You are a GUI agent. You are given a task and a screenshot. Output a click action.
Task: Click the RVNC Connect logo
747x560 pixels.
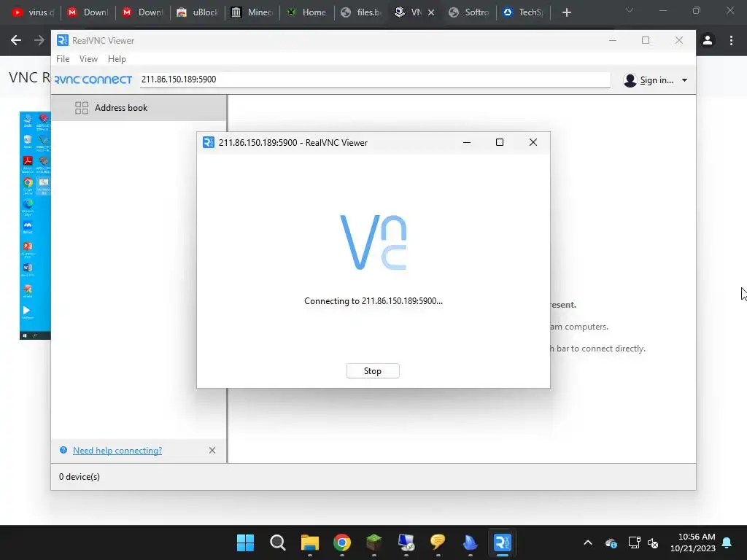[93, 79]
